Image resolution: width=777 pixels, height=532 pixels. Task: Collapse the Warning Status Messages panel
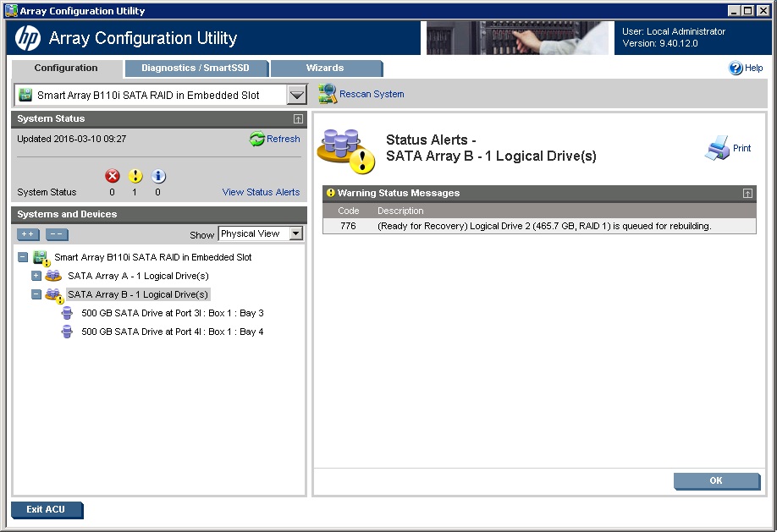tap(747, 193)
